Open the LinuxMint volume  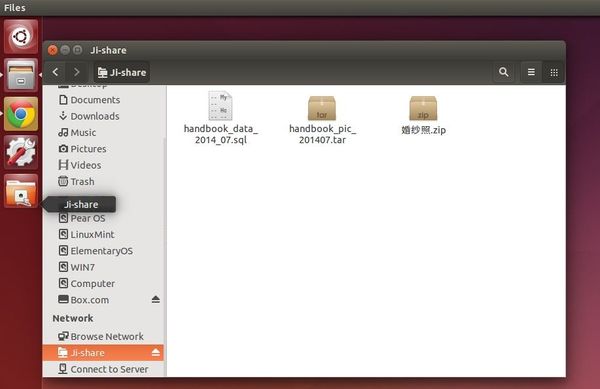[x=104, y=234]
